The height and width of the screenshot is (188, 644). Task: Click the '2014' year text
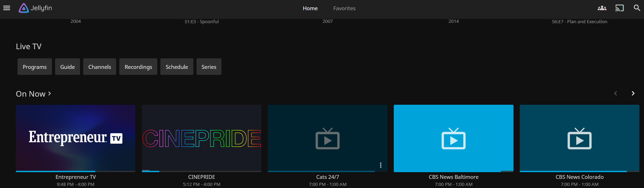point(453,21)
